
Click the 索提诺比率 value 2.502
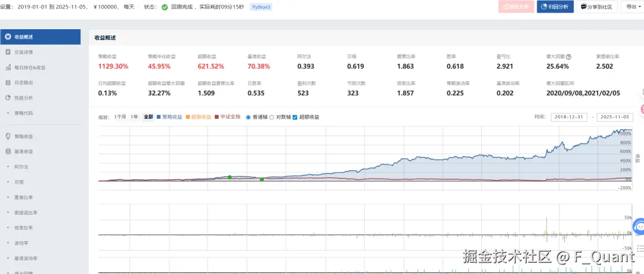pos(605,66)
